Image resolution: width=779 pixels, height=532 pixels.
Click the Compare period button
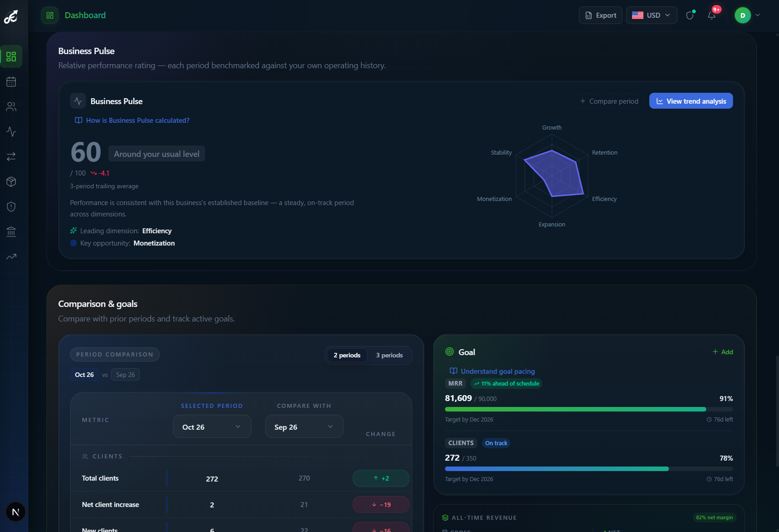(609, 101)
